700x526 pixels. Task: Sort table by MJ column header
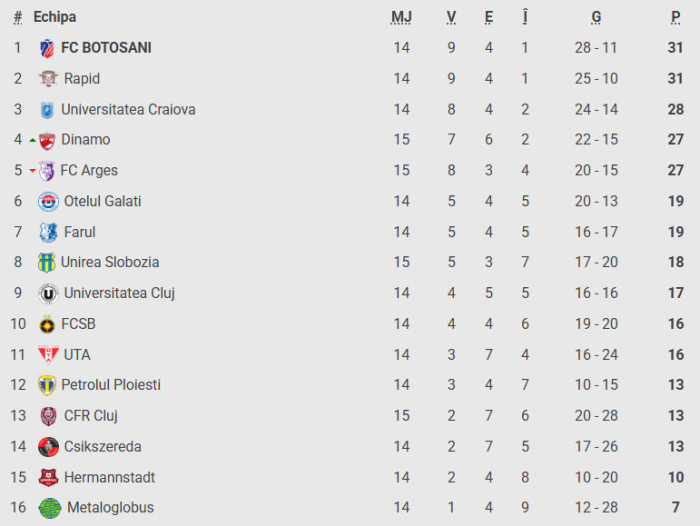point(401,17)
